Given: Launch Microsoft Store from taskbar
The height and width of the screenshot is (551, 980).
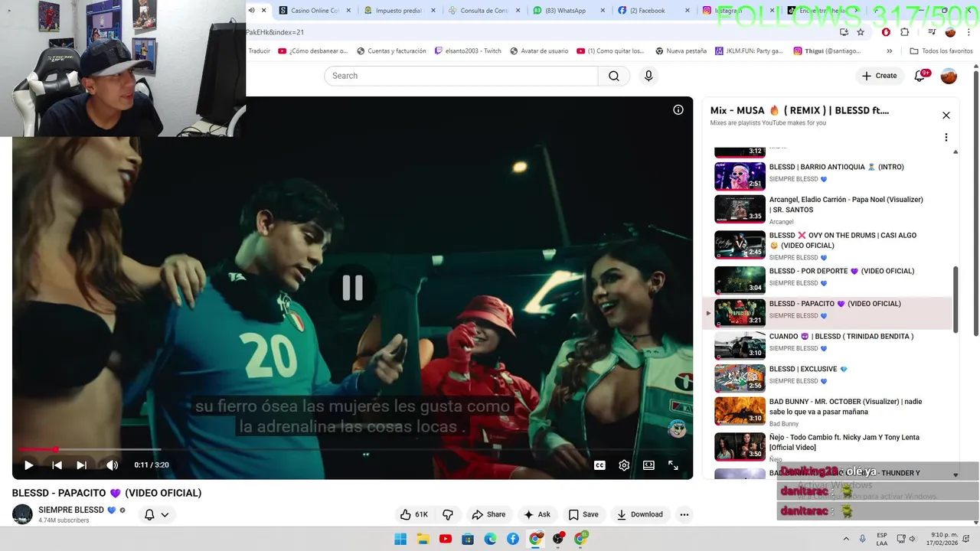Looking at the screenshot, I should coord(468,539).
